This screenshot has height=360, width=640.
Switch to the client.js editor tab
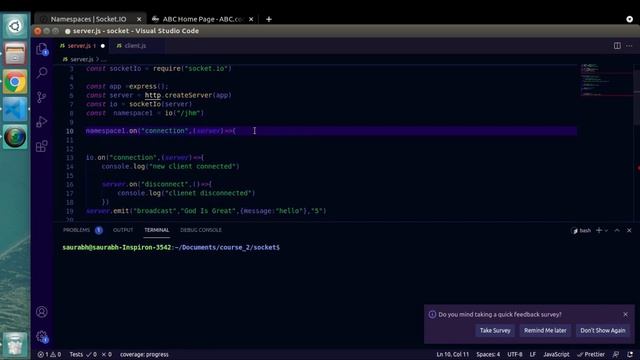click(x=135, y=46)
